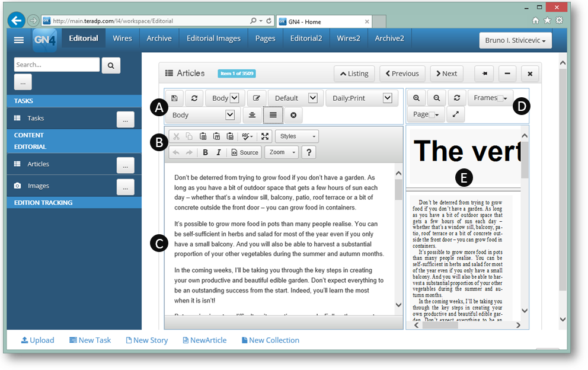Viewport: 588px width, 370px height.
Task: Tick the Frames checkbox
Action: coord(500,98)
